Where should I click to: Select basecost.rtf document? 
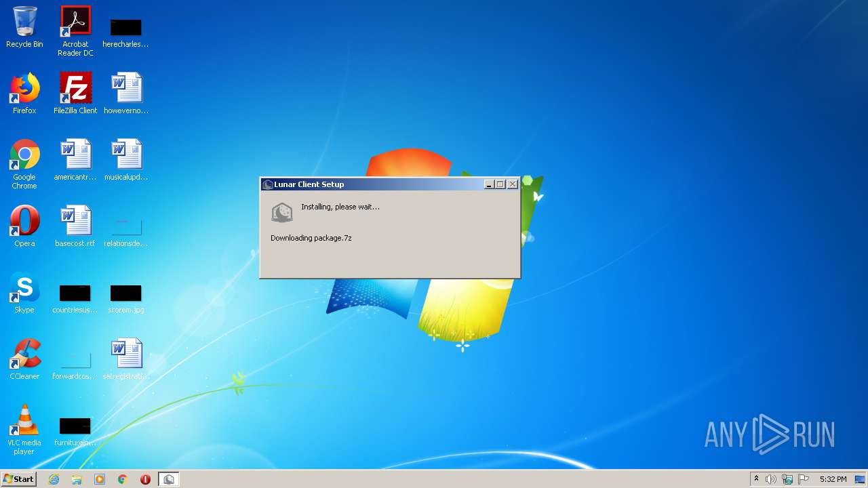[75, 226]
